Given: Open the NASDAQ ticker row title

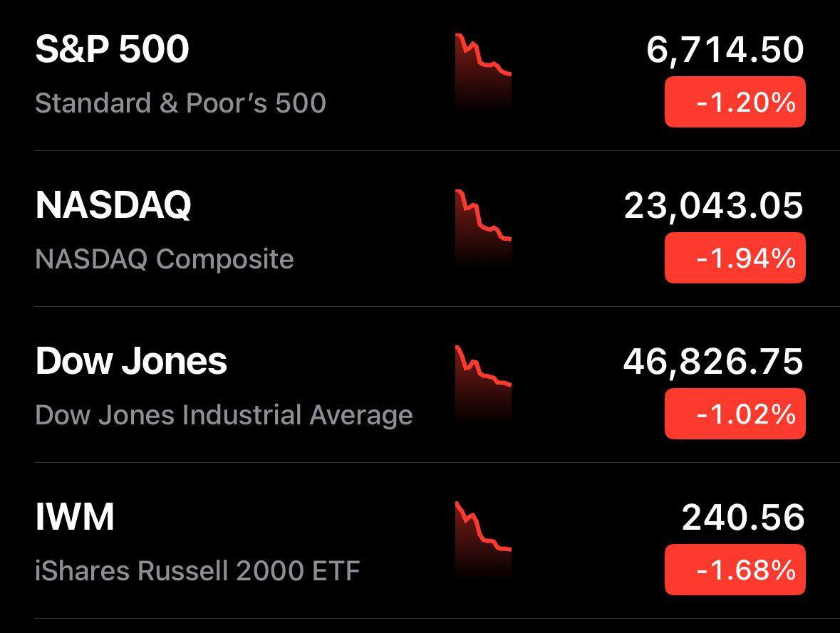Looking at the screenshot, I should [113, 206].
